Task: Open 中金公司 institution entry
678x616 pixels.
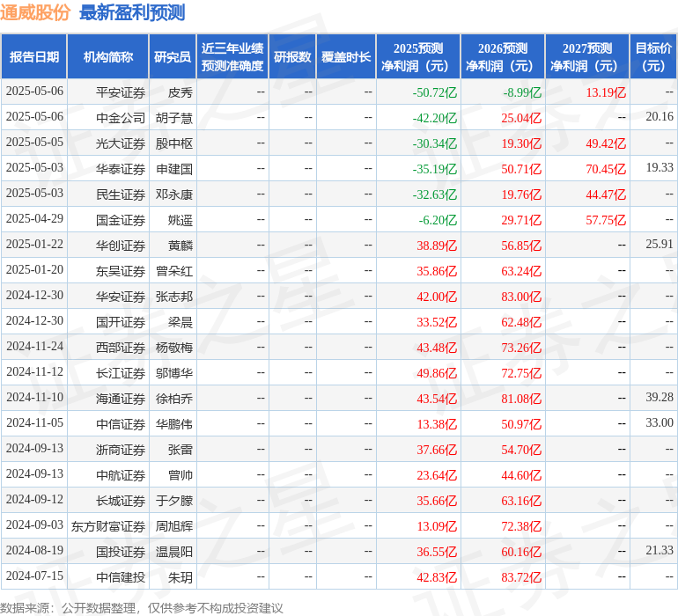Action: coord(121,117)
